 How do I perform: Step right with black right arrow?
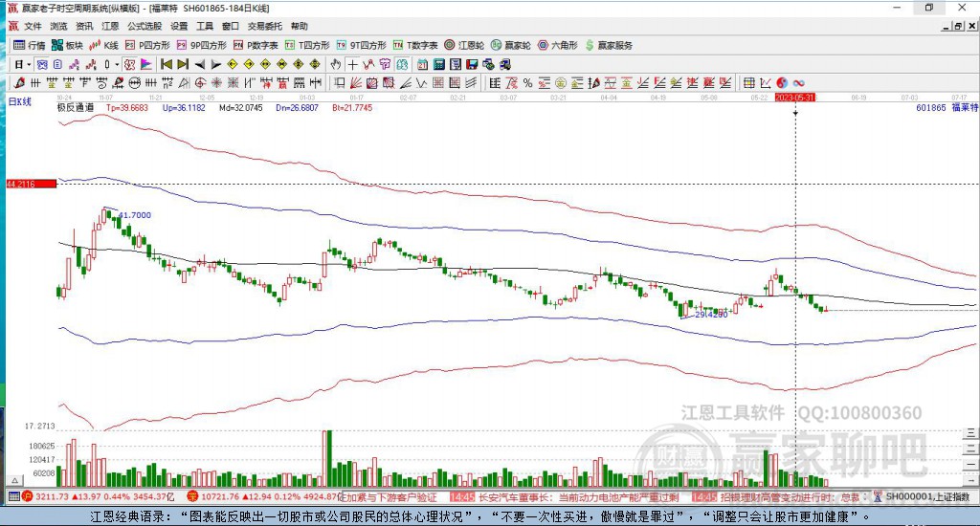coord(215,64)
